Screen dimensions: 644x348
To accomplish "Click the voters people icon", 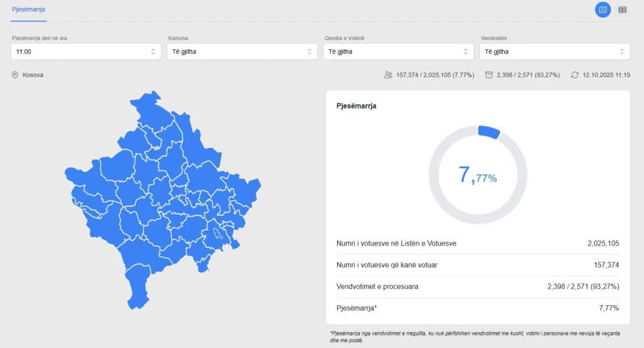I will click(x=388, y=75).
